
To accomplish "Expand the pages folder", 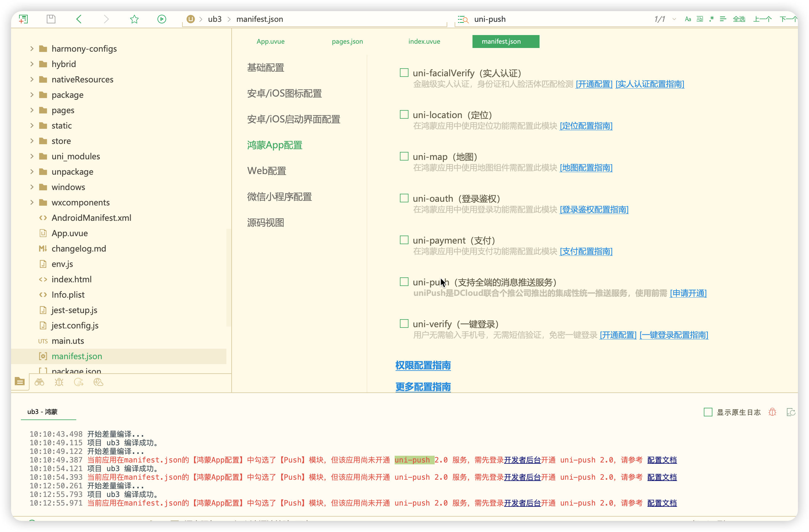I will 32,110.
